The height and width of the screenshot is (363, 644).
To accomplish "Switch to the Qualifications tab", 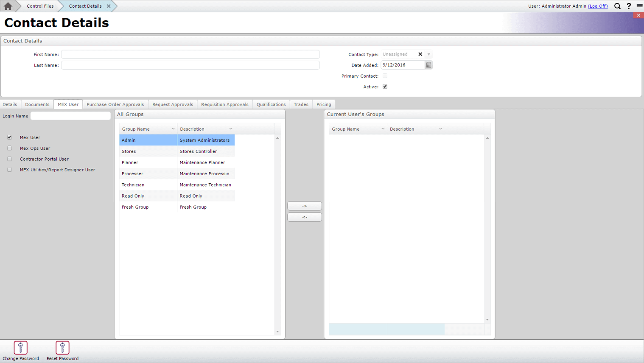I will pyautogui.click(x=271, y=104).
